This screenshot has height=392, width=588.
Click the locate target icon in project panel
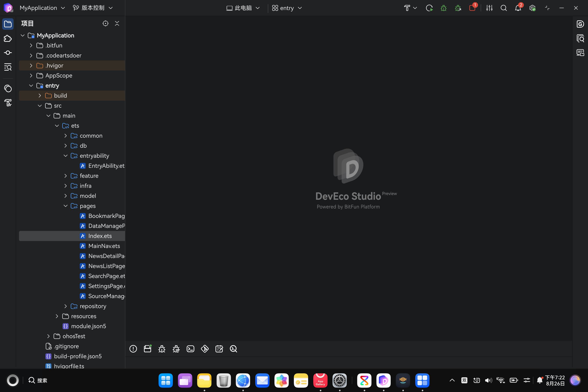106,24
